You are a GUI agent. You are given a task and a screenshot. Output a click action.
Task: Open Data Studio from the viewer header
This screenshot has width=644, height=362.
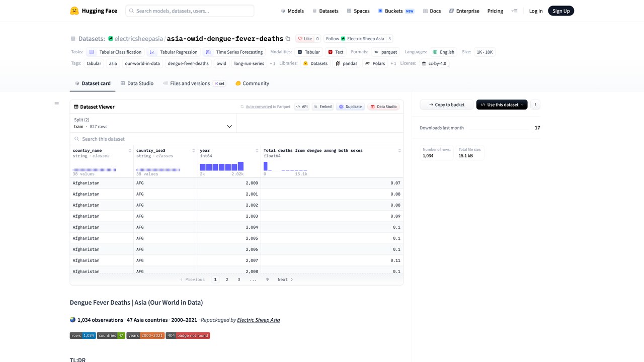point(383,107)
